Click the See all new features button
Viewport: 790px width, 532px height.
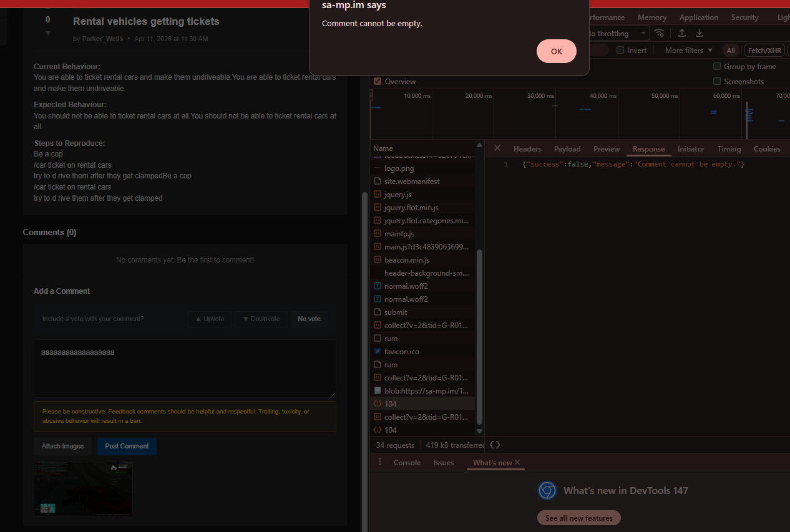coord(578,518)
